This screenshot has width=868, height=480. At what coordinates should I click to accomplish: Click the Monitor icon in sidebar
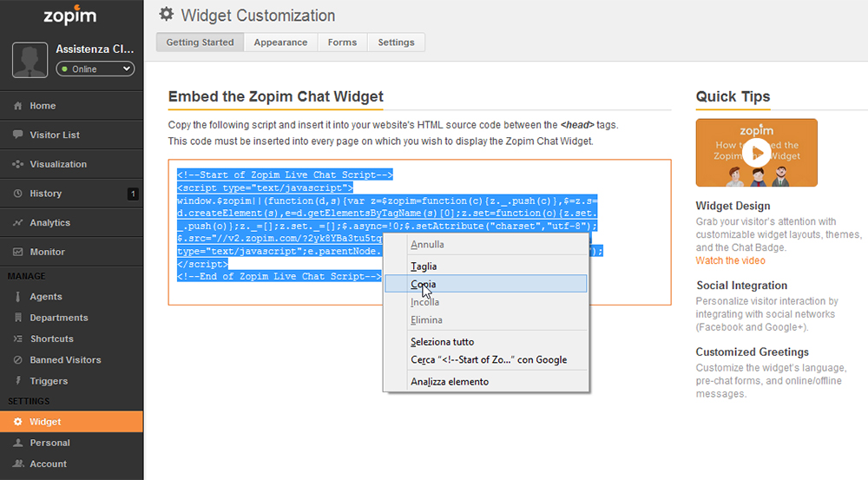point(17,252)
